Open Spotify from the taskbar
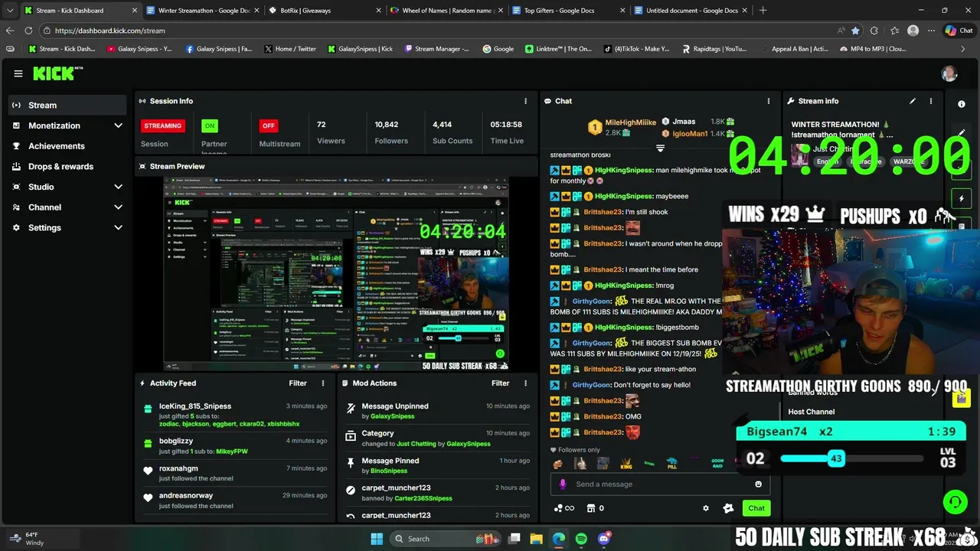This screenshot has width=980, height=551. click(581, 539)
